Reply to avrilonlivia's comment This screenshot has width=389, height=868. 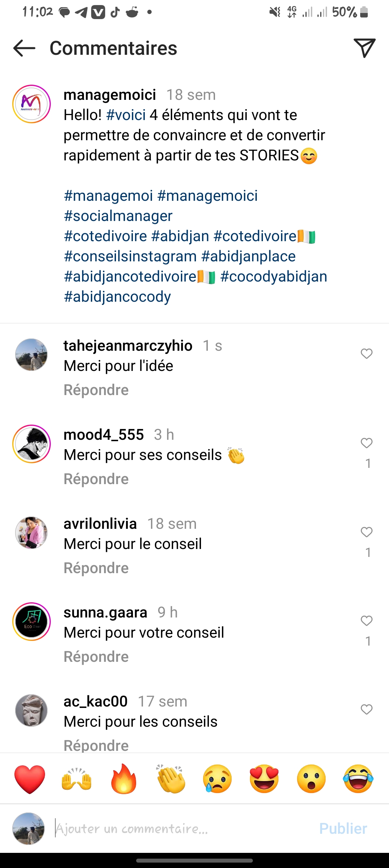pos(96,568)
